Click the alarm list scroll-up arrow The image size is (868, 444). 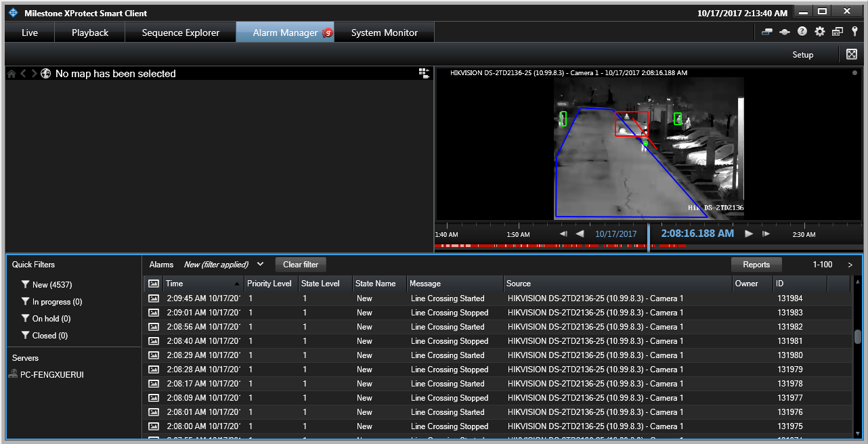tap(857, 282)
